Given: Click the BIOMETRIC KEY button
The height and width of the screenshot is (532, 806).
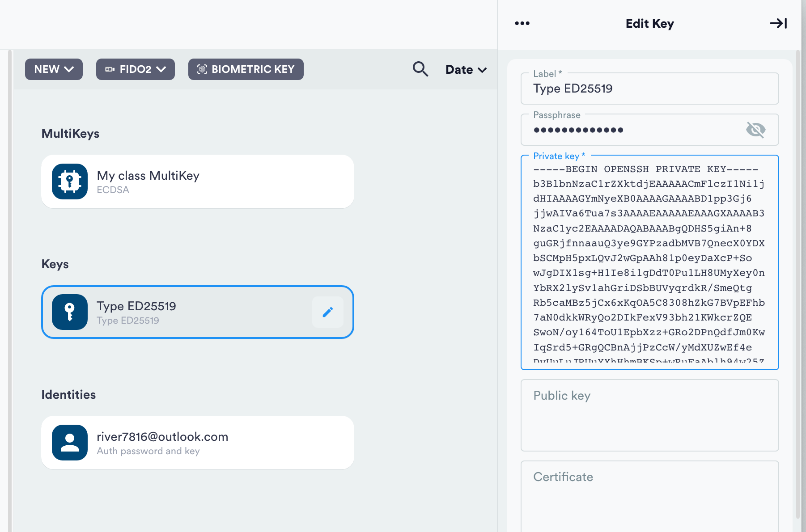Looking at the screenshot, I should (x=246, y=69).
